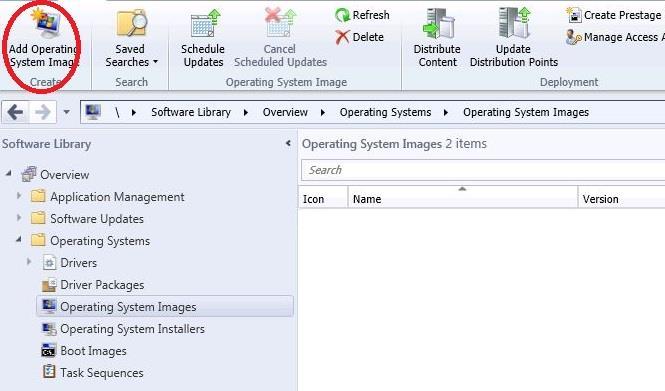Click the back navigation arrow
Viewport: 665px width, 391px height.
pyautogui.click(x=15, y=112)
